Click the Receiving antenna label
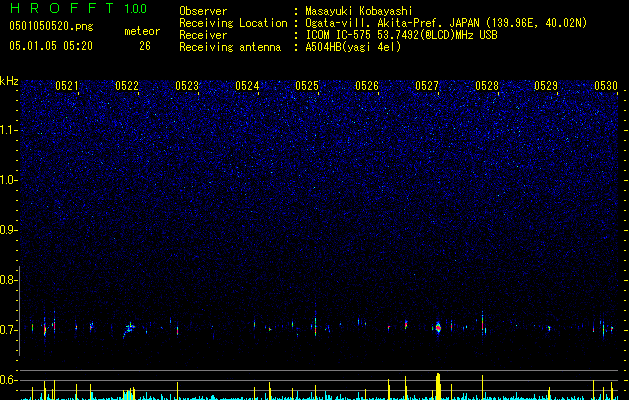 230,47
